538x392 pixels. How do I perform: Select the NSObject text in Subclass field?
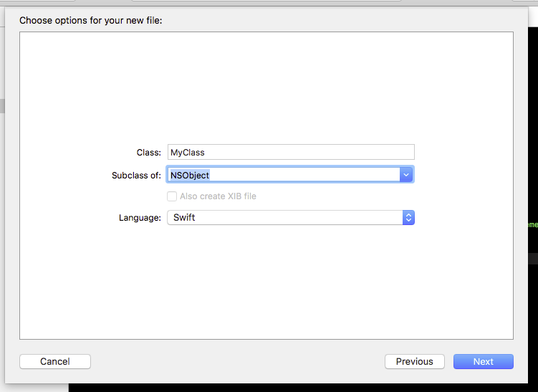click(x=190, y=175)
